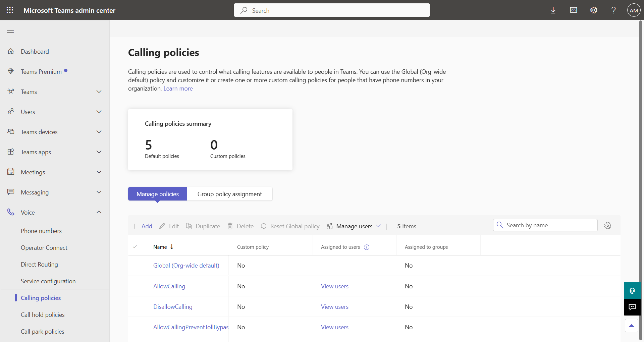The width and height of the screenshot is (644, 342).
Task: Click Duplicate in the policies toolbar
Action: tap(203, 226)
